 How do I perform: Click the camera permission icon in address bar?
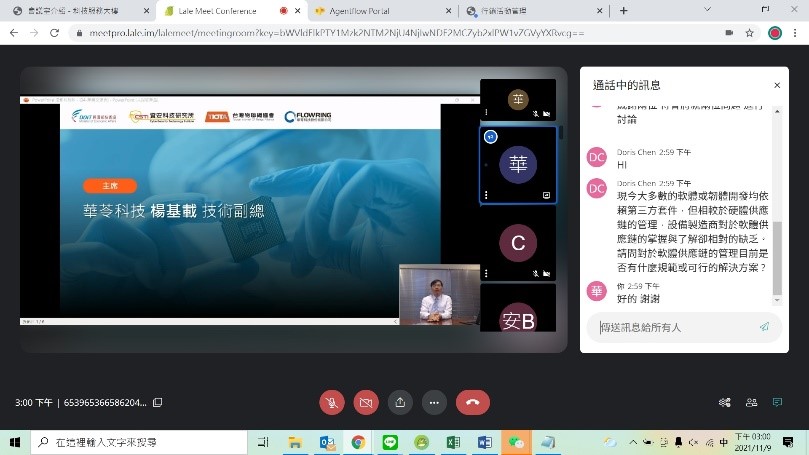coord(729,32)
